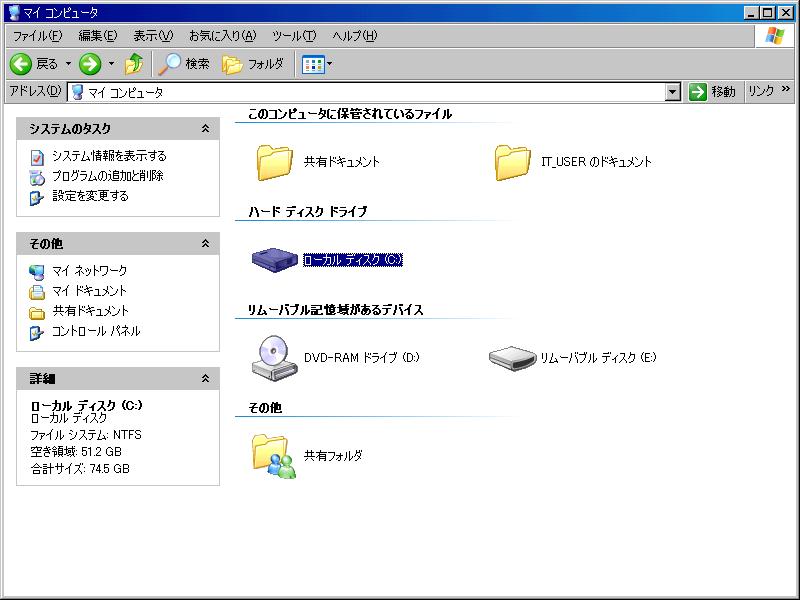This screenshot has height=600, width=800.
Task: Go up one folder level
Action: pyautogui.click(x=134, y=64)
